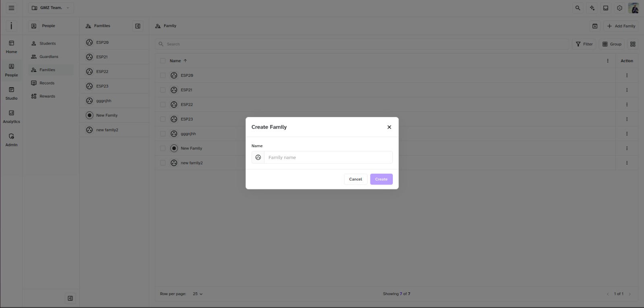This screenshot has height=308, width=644.
Task: Select Records in the People menu
Action: click(51, 83)
